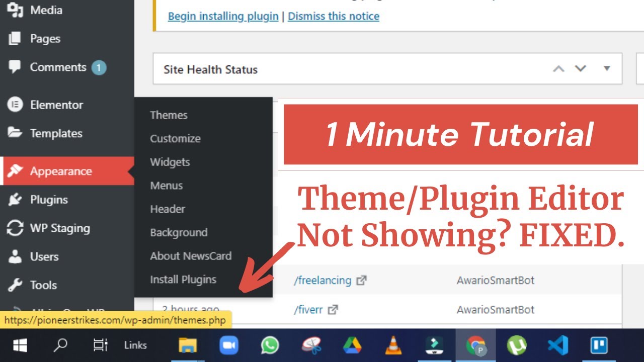Click the Begin installing plugin link
This screenshot has height=362, width=644.
[x=223, y=16]
